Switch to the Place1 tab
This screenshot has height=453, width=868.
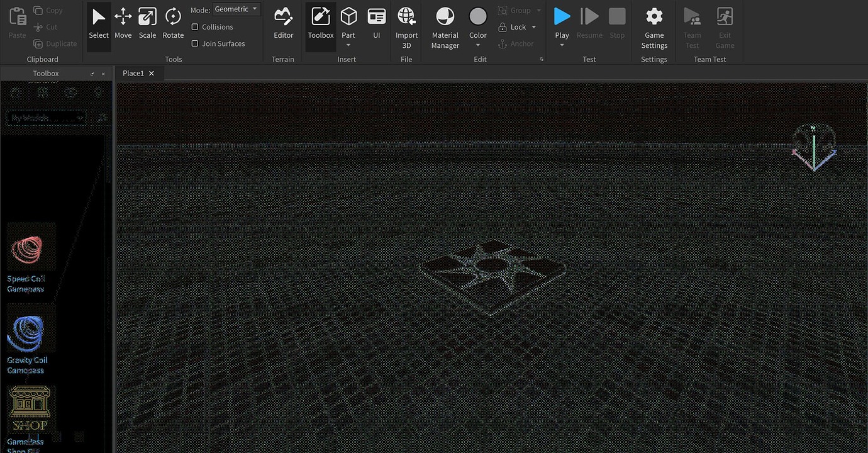point(133,72)
